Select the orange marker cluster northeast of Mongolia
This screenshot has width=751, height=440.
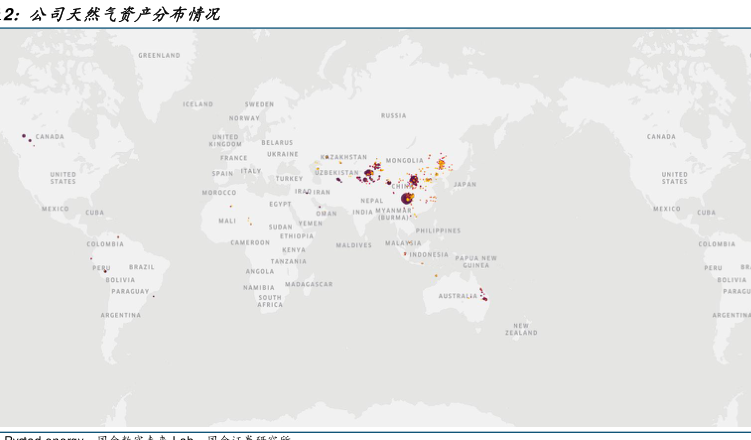coord(441,163)
